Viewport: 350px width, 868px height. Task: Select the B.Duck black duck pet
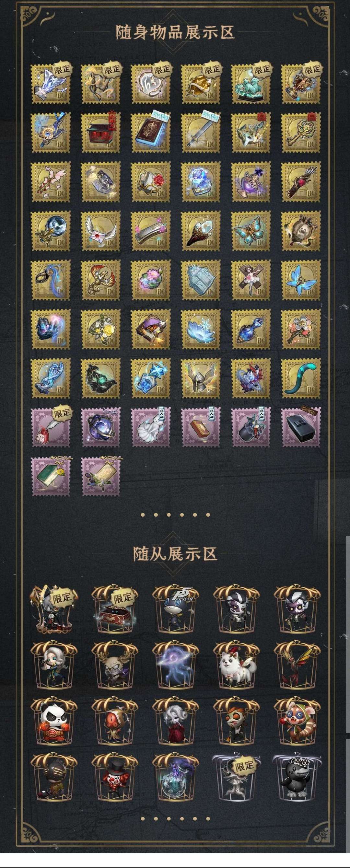point(297,777)
